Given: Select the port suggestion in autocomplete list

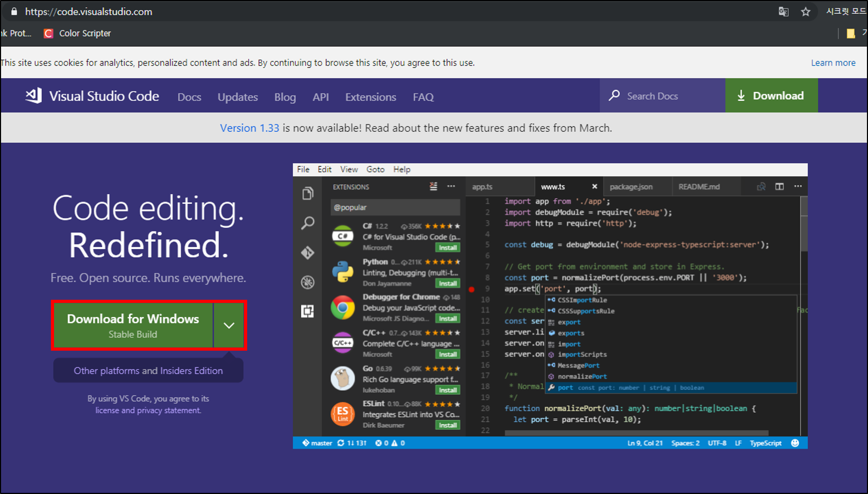Looking at the screenshot, I should 672,387.
